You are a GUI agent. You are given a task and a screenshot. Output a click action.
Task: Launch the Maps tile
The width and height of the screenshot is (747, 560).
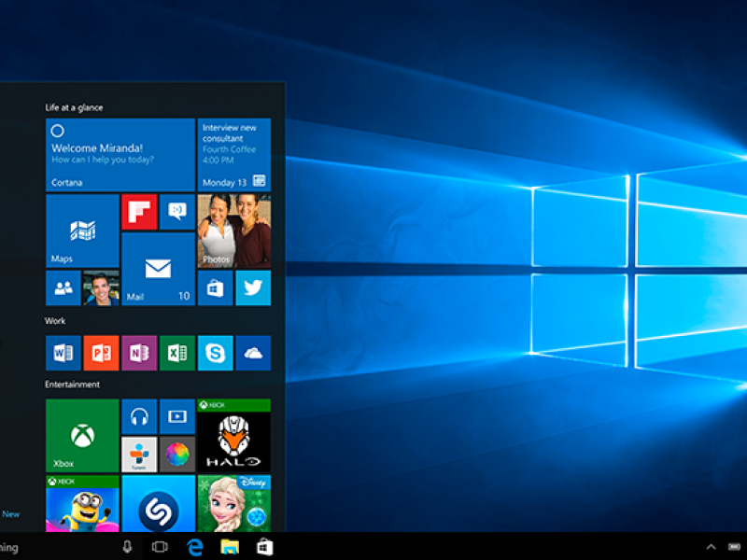point(81,231)
